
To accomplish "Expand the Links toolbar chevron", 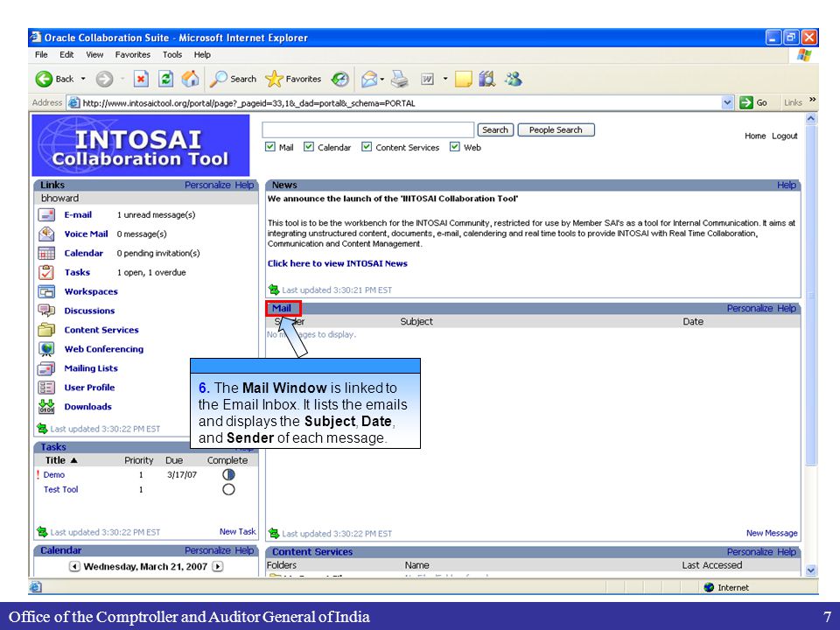I will (x=812, y=100).
